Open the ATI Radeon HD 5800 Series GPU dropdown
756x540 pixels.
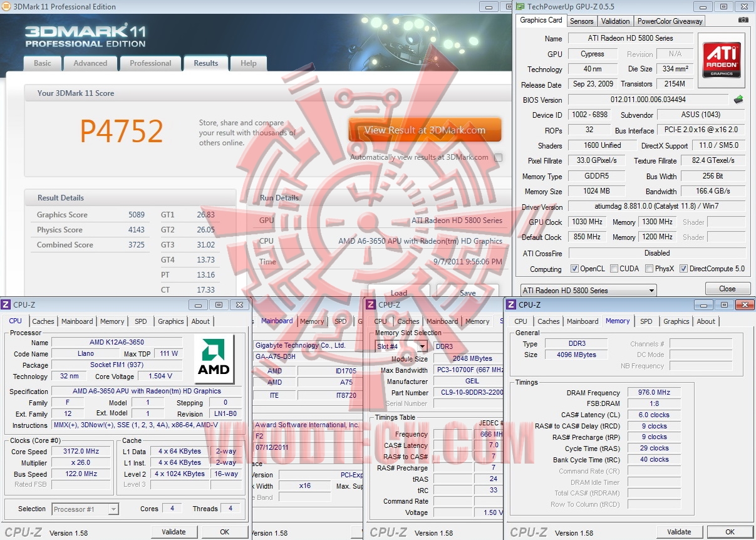coord(588,290)
